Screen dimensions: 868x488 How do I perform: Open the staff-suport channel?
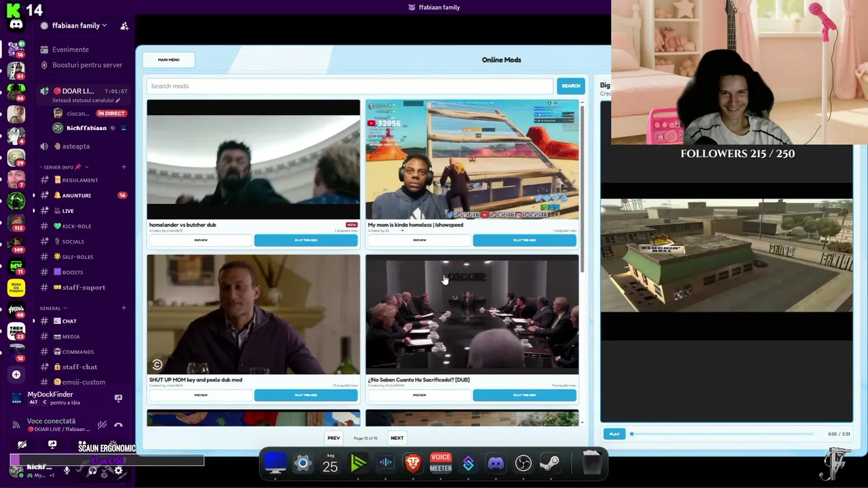click(x=84, y=287)
